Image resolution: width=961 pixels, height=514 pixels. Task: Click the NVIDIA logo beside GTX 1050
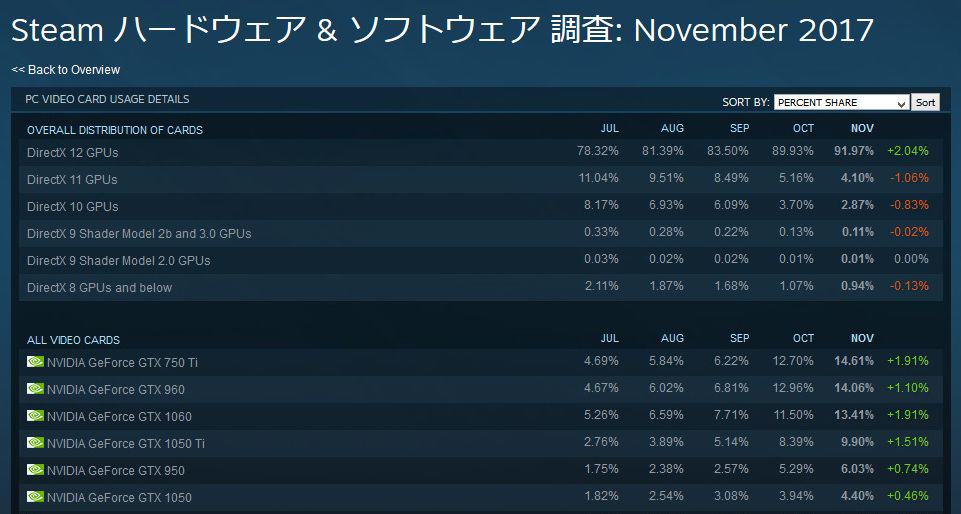[36, 496]
